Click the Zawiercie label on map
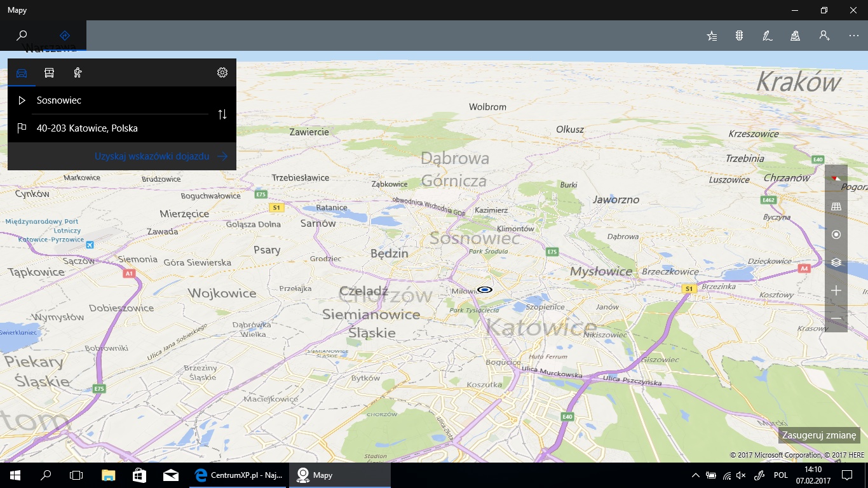This screenshot has width=868, height=488. 309,132
